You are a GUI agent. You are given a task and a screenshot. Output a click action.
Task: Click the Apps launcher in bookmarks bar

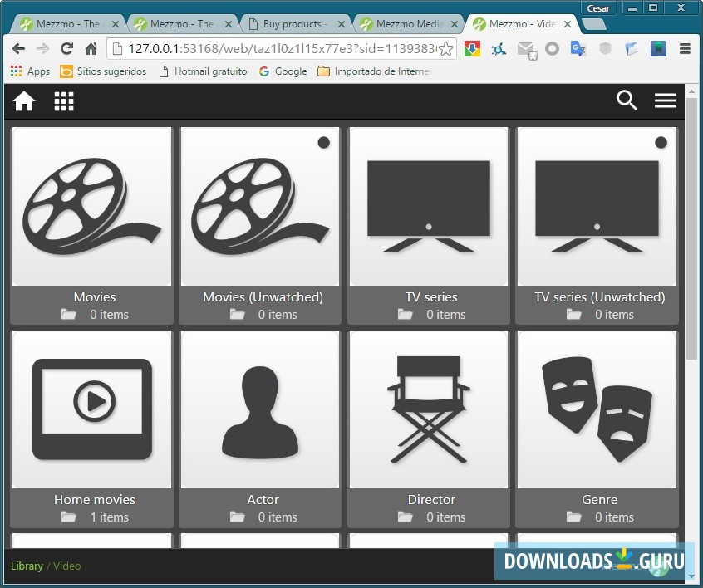click(x=15, y=71)
